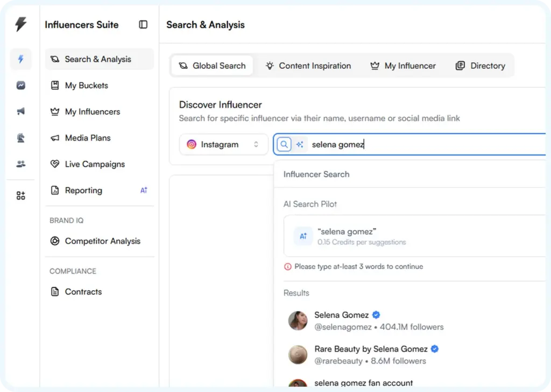Click Rare Beauty profile picture

pyautogui.click(x=298, y=354)
